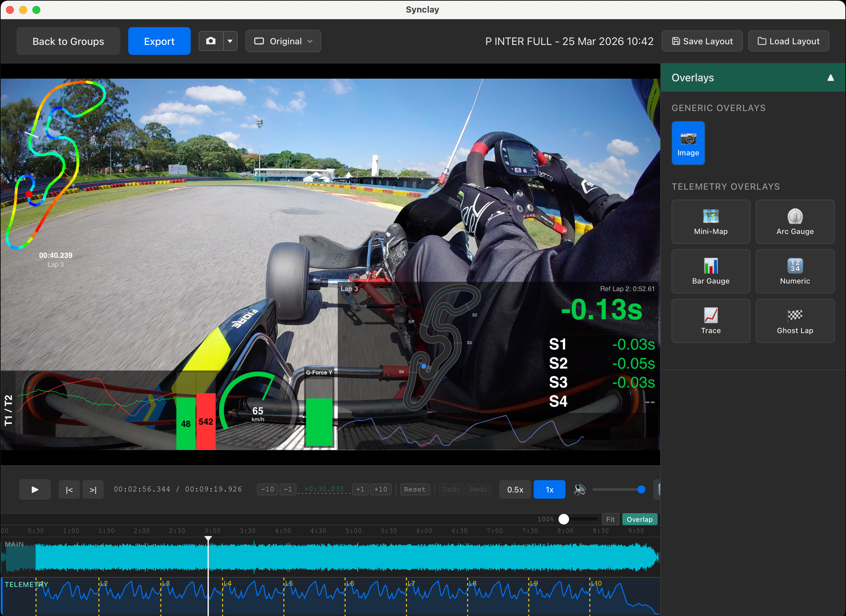Image resolution: width=846 pixels, height=616 pixels.
Task: Go Back to Groups
Action: point(68,41)
